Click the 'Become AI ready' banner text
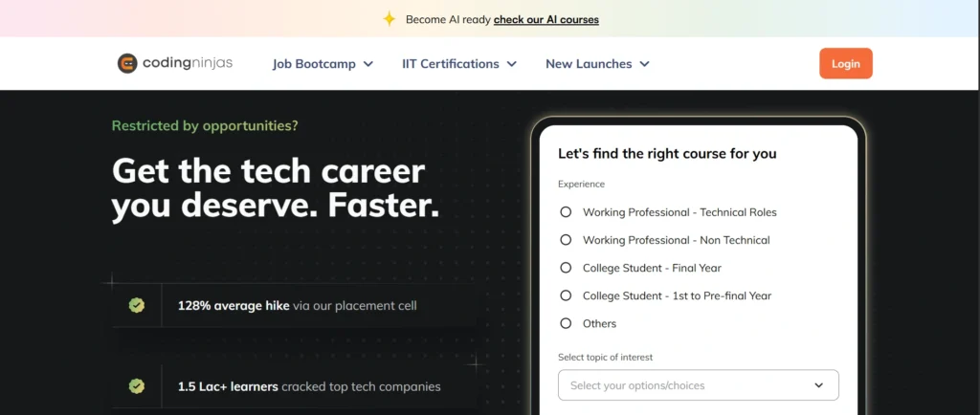This screenshot has height=415, width=980. [448, 19]
